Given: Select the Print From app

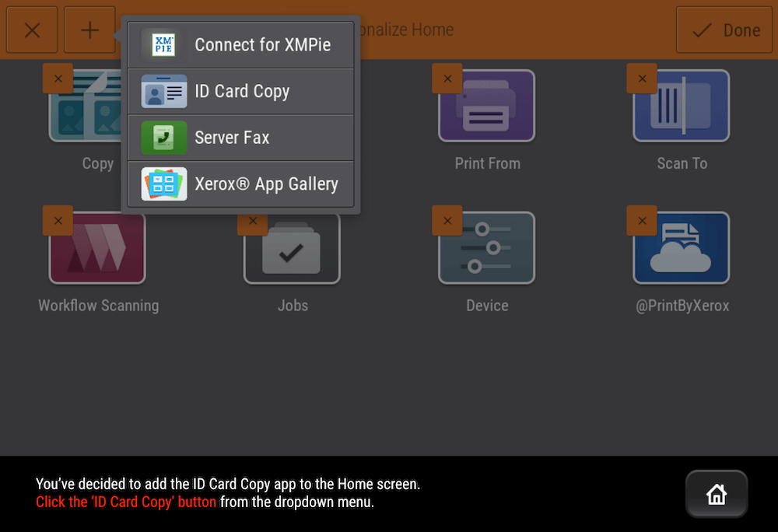Looking at the screenshot, I should [486, 107].
